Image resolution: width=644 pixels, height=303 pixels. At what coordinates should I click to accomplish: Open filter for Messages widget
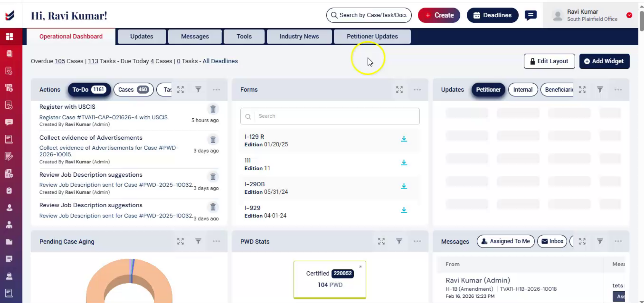click(x=600, y=241)
